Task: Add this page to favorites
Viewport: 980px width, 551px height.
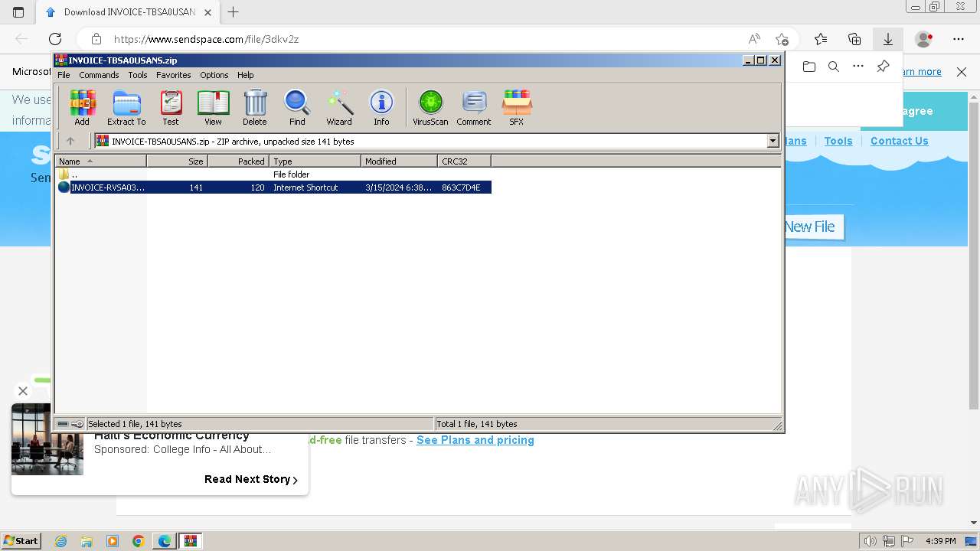Action: click(x=782, y=39)
